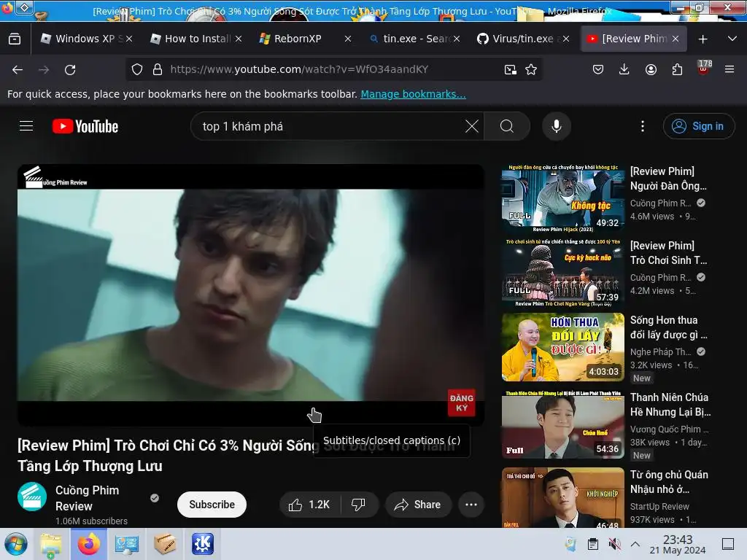This screenshot has width=747, height=560.
Task: Open the file manager taskbar icon
Action: (x=51, y=544)
